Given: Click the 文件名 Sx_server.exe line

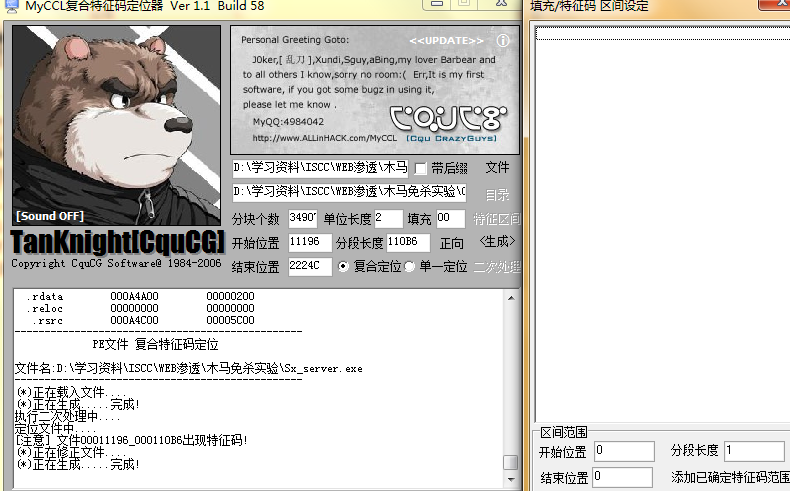Looking at the screenshot, I should [188, 369].
